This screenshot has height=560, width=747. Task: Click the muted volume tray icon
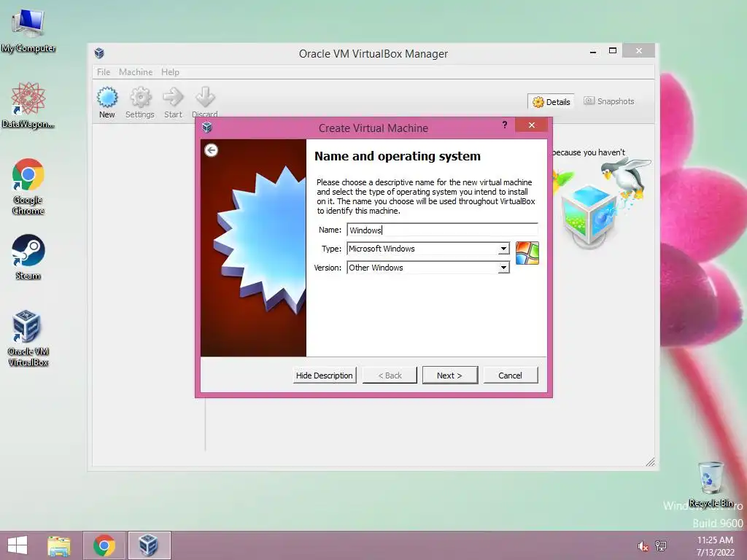click(x=643, y=546)
